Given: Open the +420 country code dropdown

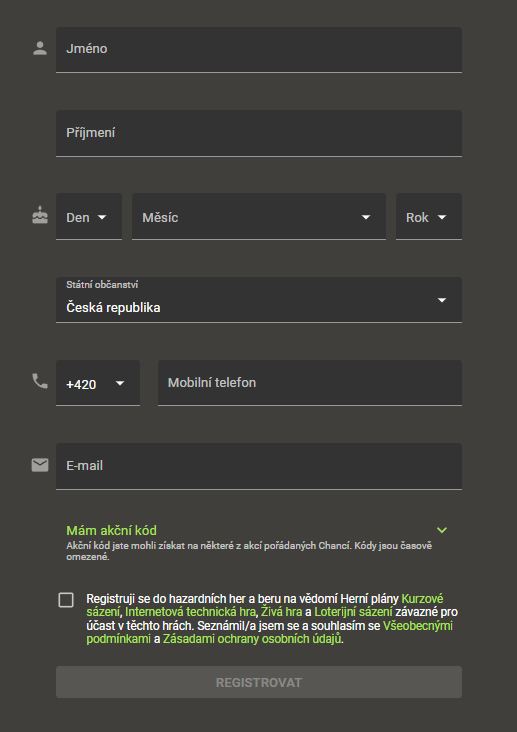Looking at the screenshot, I should (98, 383).
